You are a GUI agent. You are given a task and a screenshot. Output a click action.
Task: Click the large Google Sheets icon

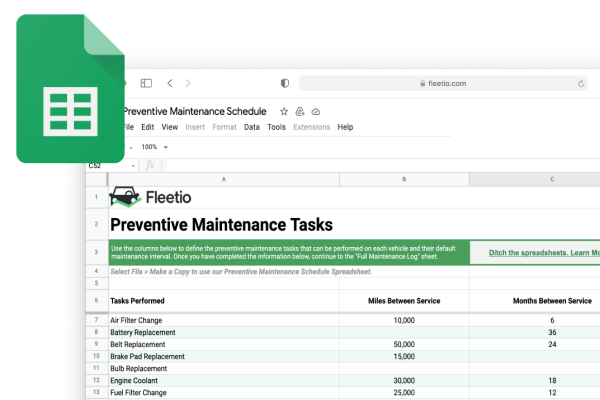coord(70,88)
